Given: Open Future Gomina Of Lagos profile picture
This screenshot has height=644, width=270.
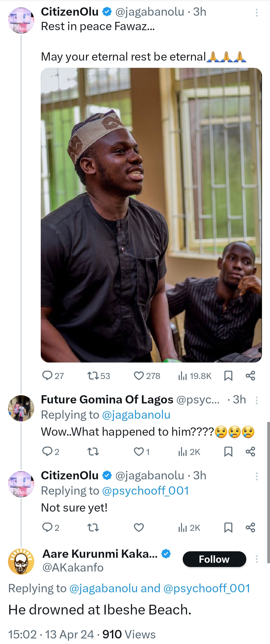Looking at the screenshot, I should 21,408.
